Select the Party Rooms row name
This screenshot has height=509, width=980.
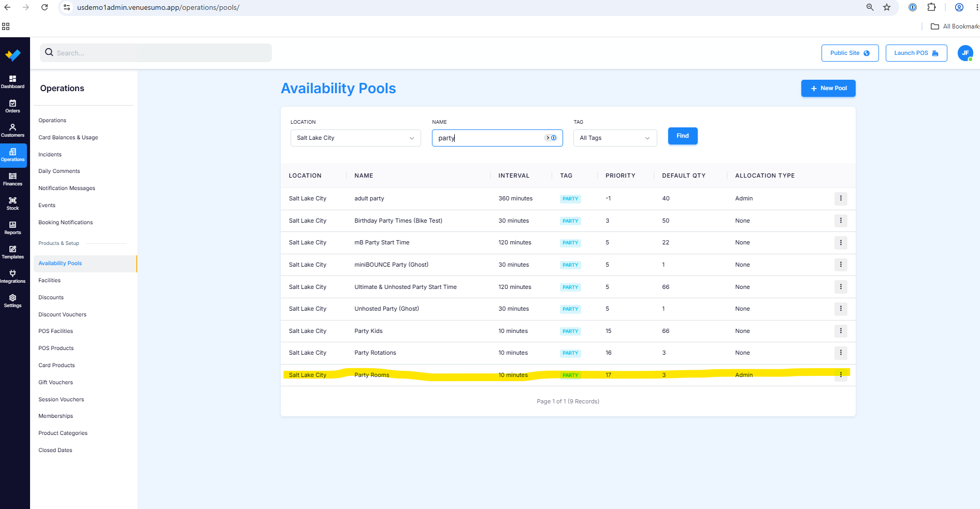coord(371,375)
